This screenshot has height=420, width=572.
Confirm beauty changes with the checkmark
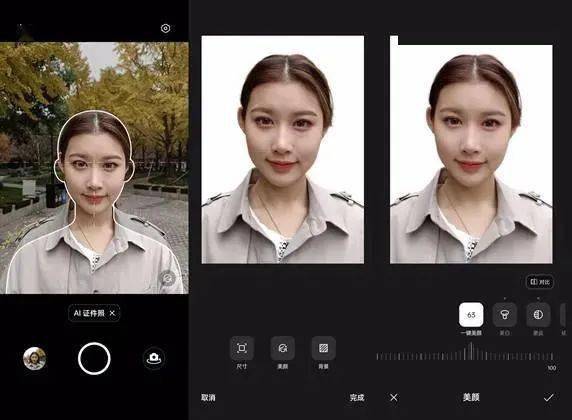[549, 397]
